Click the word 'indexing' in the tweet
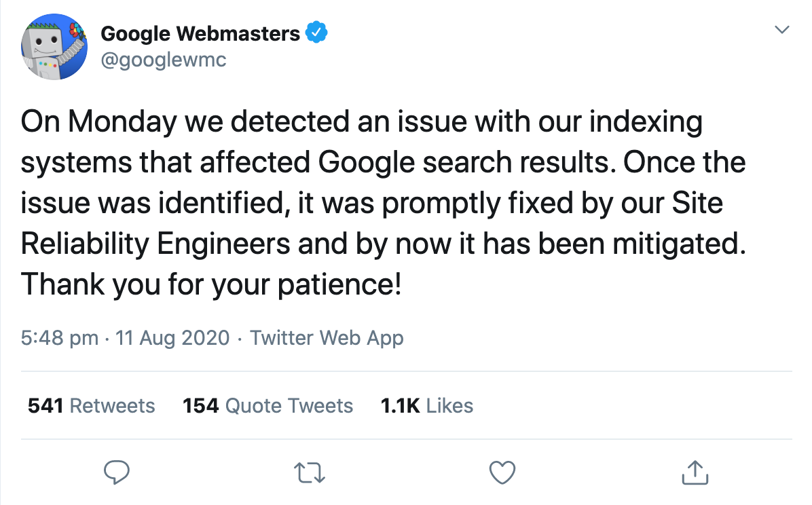 click(x=645, y=122)
